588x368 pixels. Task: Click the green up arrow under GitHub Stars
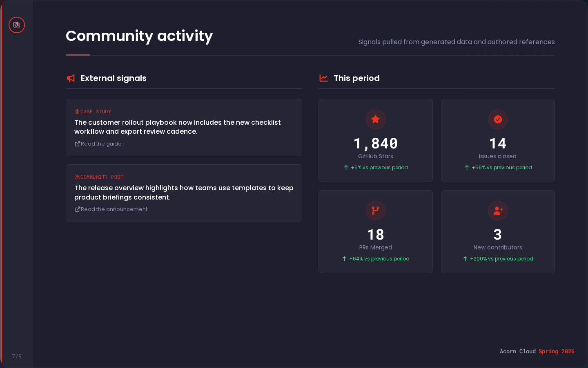pyautogui.click(x=345, y=167)
